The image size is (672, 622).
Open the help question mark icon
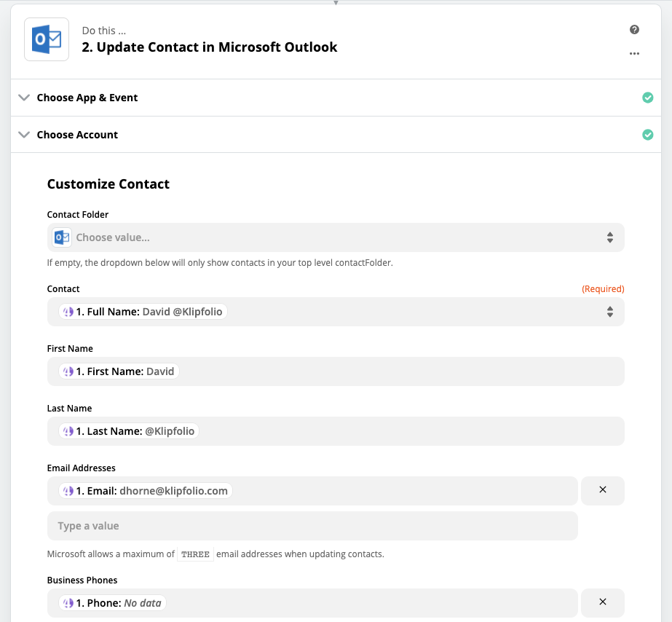pos(634,30)
